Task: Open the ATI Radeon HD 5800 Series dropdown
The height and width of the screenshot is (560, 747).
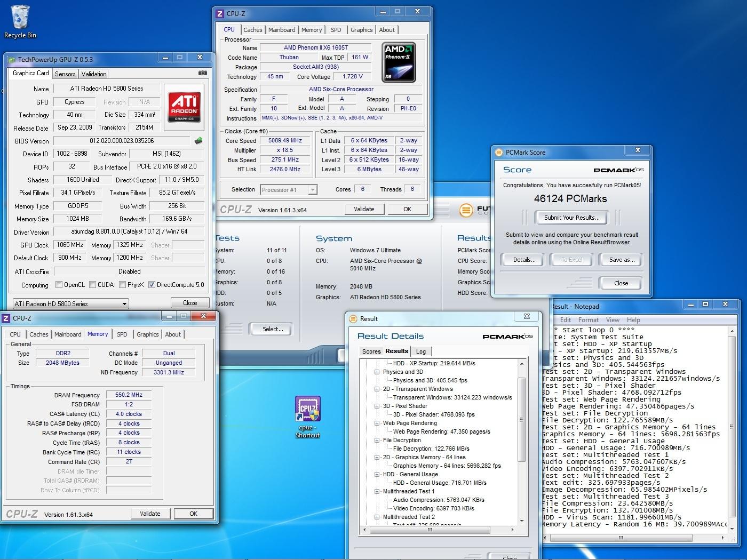Action: coord(70,303)
